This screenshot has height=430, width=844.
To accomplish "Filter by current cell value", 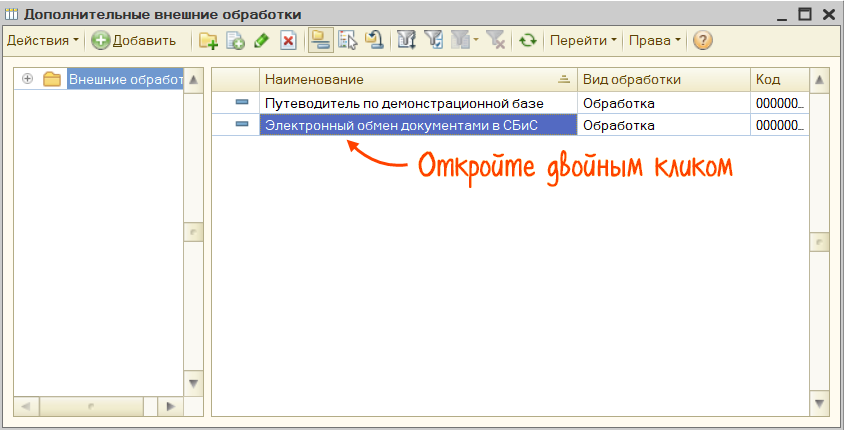I will (x=433, y=40).
